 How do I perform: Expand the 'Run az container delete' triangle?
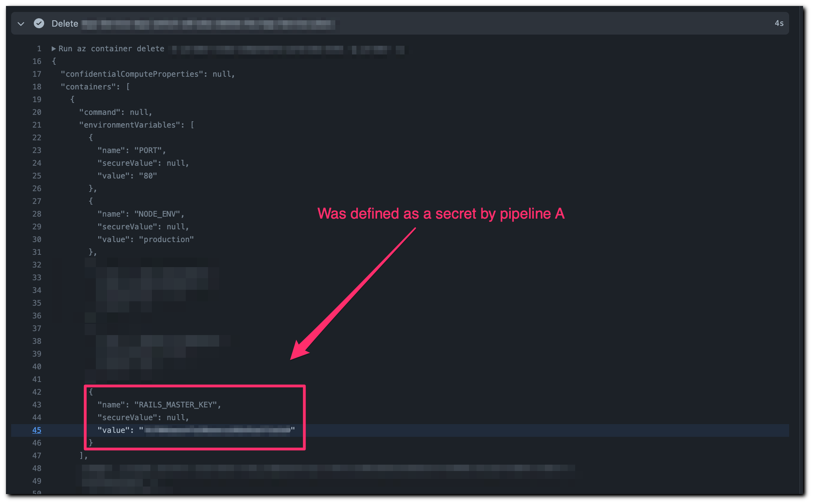[x=54, y=48]
